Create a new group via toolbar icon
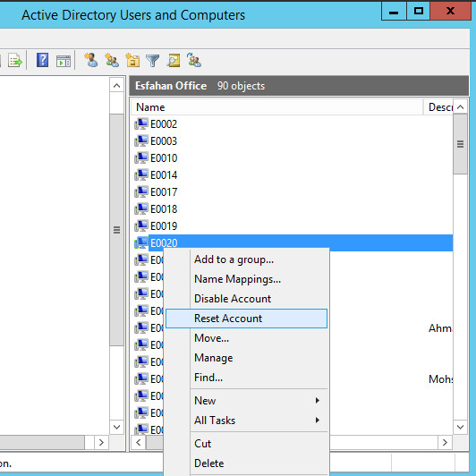This screenshot has width=476, height=476. 112,60
